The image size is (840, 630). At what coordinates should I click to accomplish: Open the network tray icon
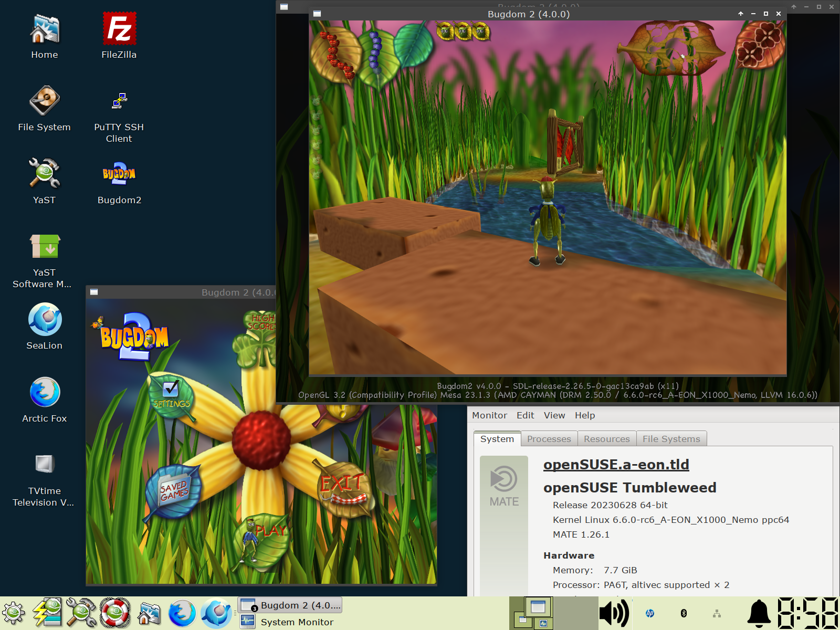pos(717,613)
